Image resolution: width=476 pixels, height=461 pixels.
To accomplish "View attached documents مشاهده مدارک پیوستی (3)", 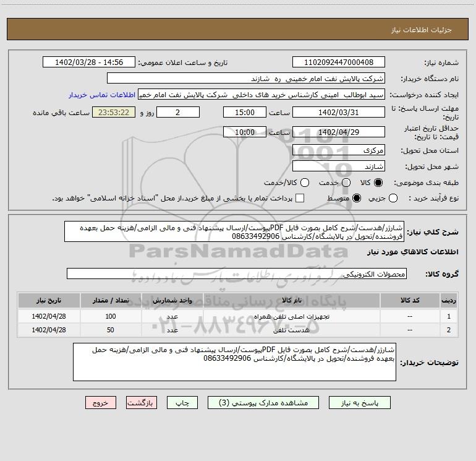I will tap(263, 403).
